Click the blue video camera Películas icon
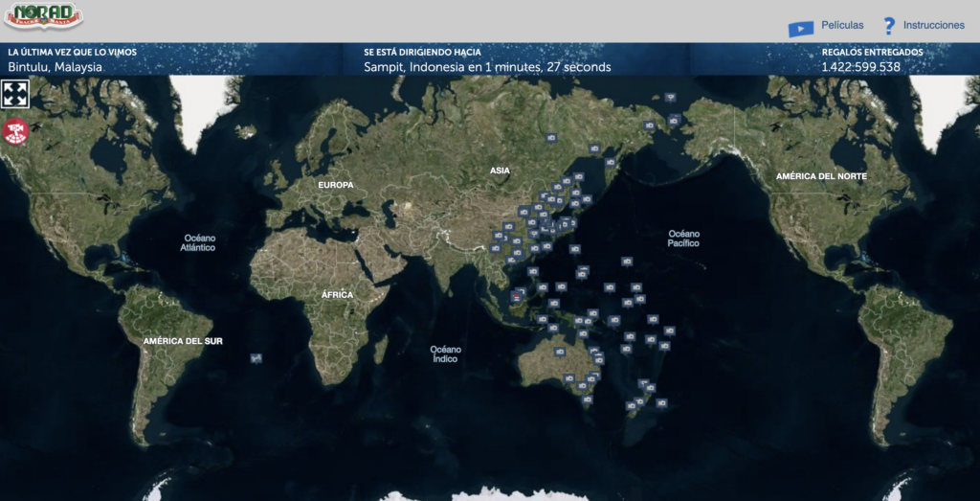 tap(800, 28)
